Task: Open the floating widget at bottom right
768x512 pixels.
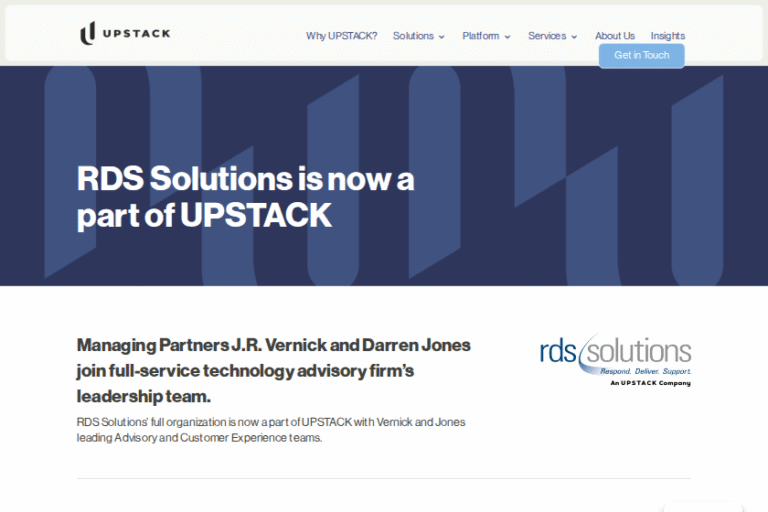Action: (703, 506)
